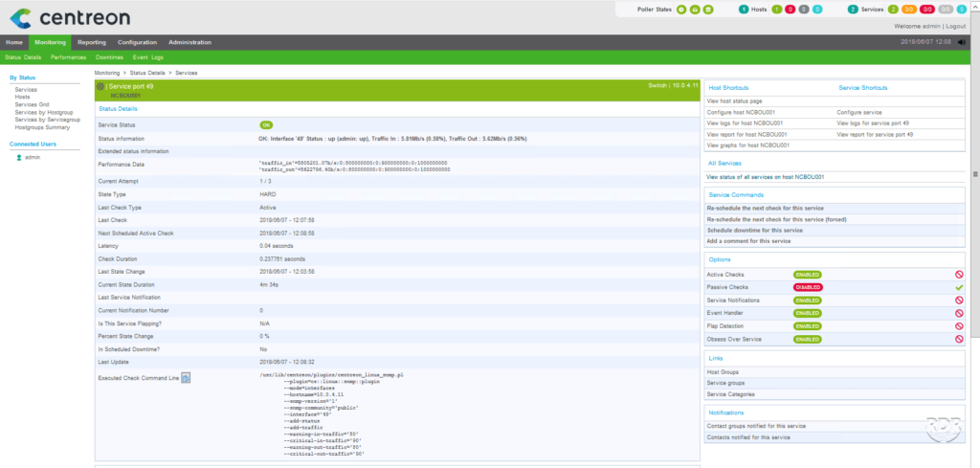The width and height of the screenshot is (980, 468).
Task: Click the grey services-unknown count badge
Action: pyautogui.click(x=947, y=10)
